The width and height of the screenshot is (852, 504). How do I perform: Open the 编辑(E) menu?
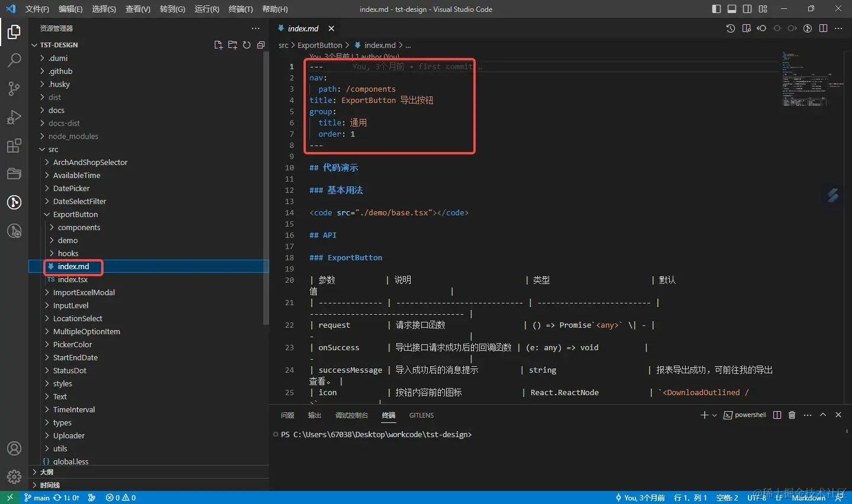[70, 9]
